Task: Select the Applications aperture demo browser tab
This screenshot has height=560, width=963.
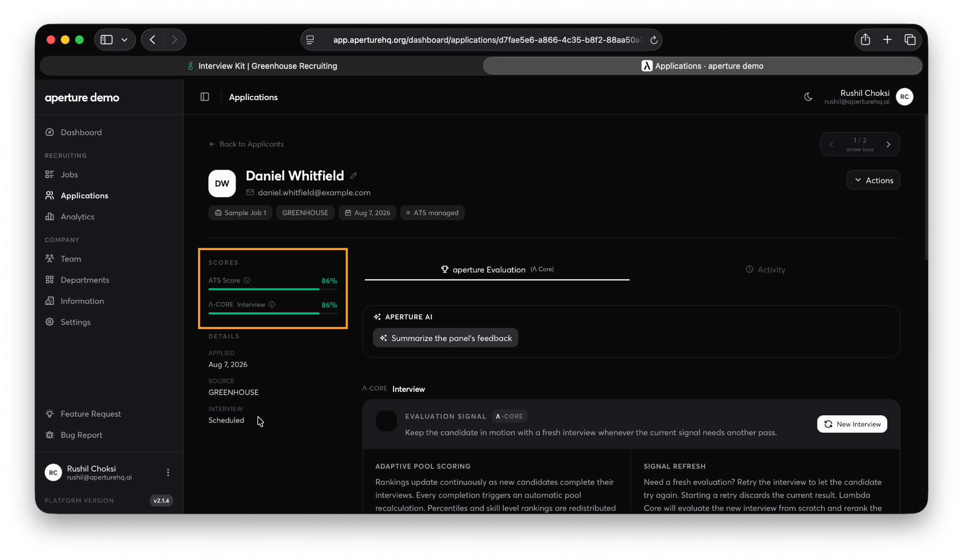Action: (703, 66)
